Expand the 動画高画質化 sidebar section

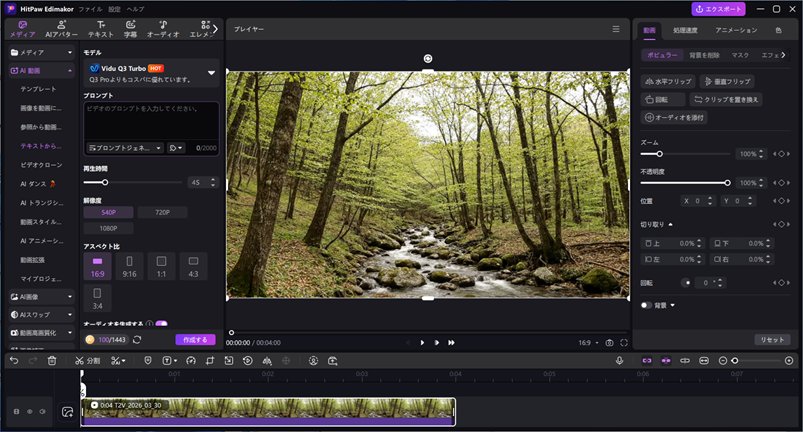tap(41, 333)
